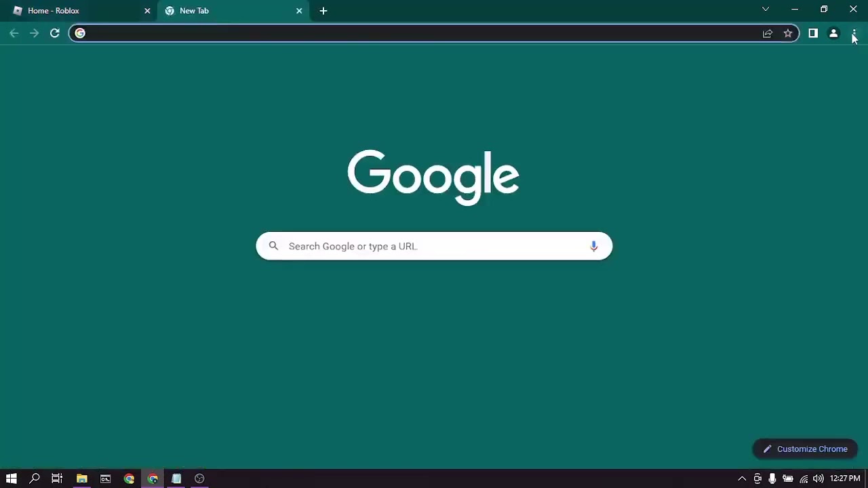Open the tab search dropdown arrow

(766, 9)
